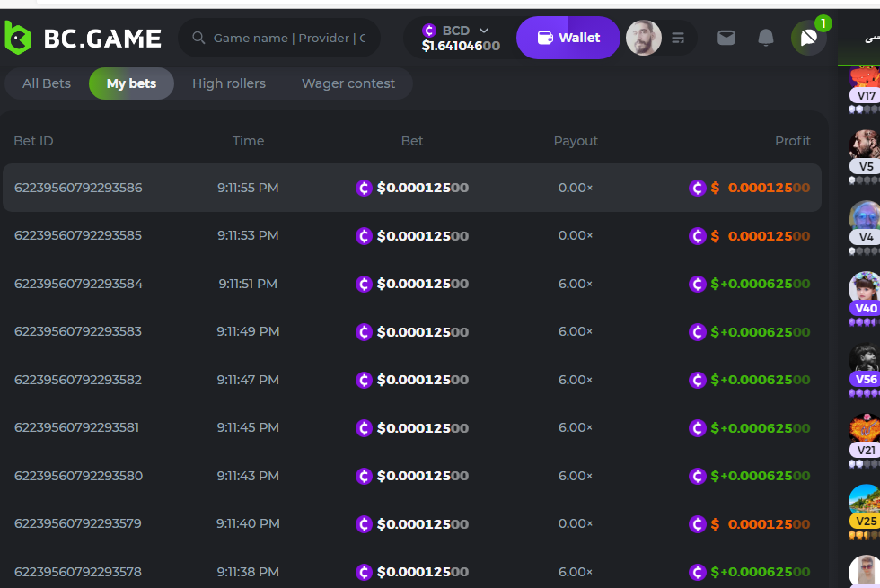Click the BC.GAME logo
Image resolution: width=880 pixels, height=588 pixels.
coord(83,38)
